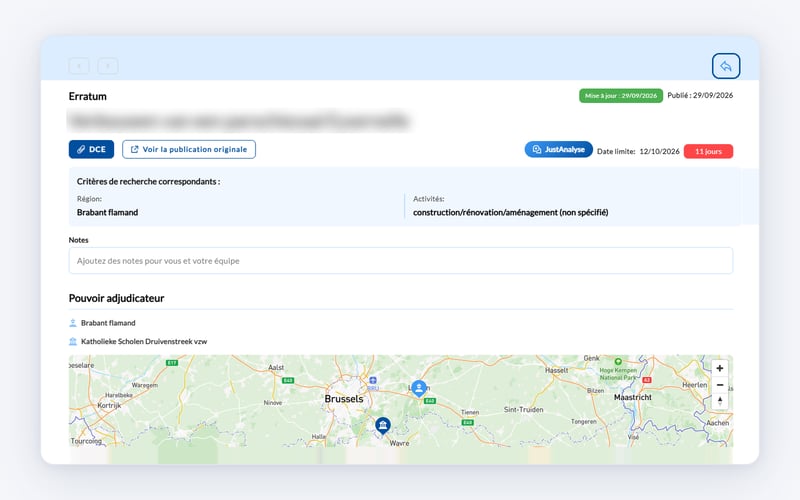This screenshot has height=500, width=800.
Task: Click 'Critères de recherche correspondants' heading
Action: pyautogui.click(x=148, y=181)
